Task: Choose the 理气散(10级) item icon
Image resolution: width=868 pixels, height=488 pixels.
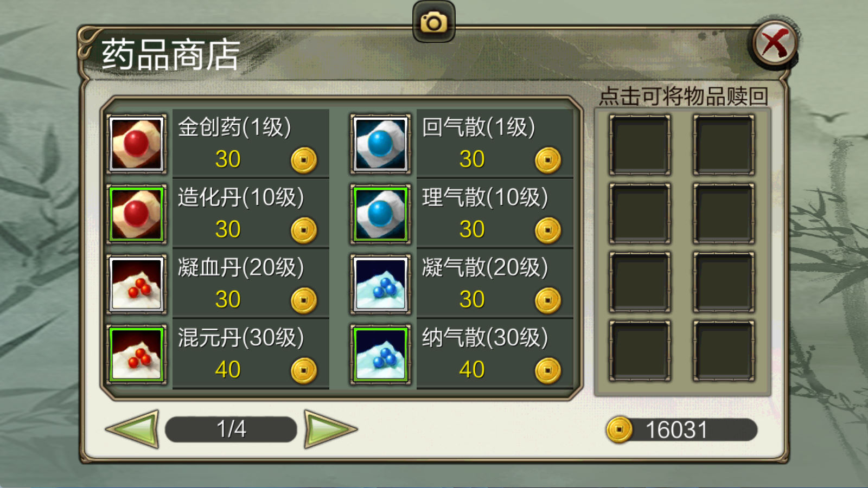Action: [380, 214]
